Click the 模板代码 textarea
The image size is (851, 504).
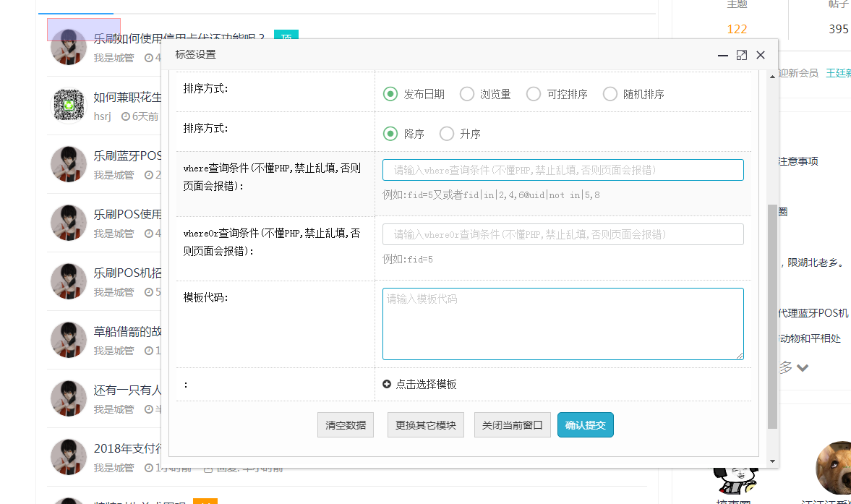click(x=563, y=323)
